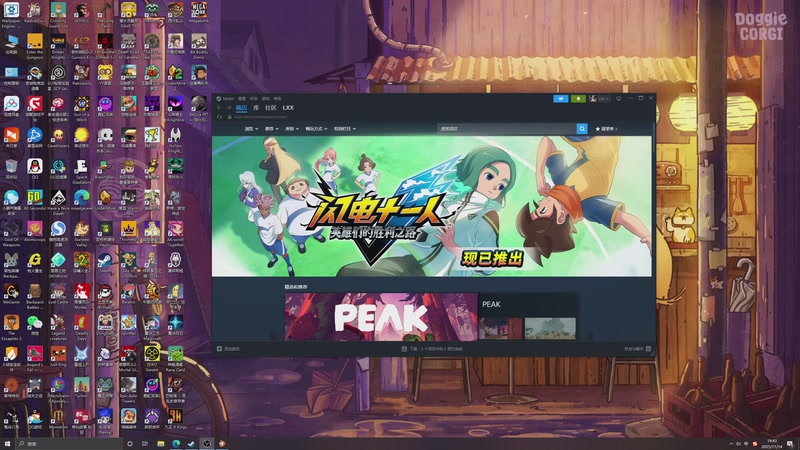
Task: Open the green notifications bell in Steam
Action: 578,98
